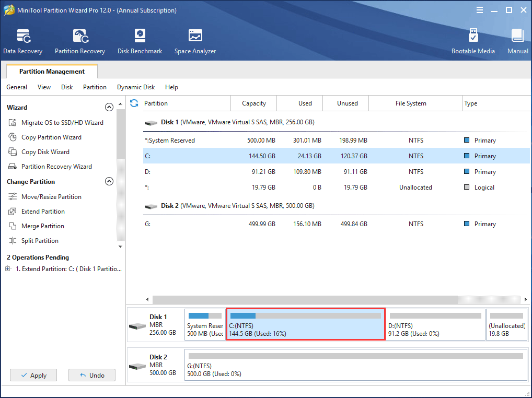The width and height of the screenshot is (532, 398).
Task: Open the Dynamic Disk menu
Action: click(x=135, y=87)
